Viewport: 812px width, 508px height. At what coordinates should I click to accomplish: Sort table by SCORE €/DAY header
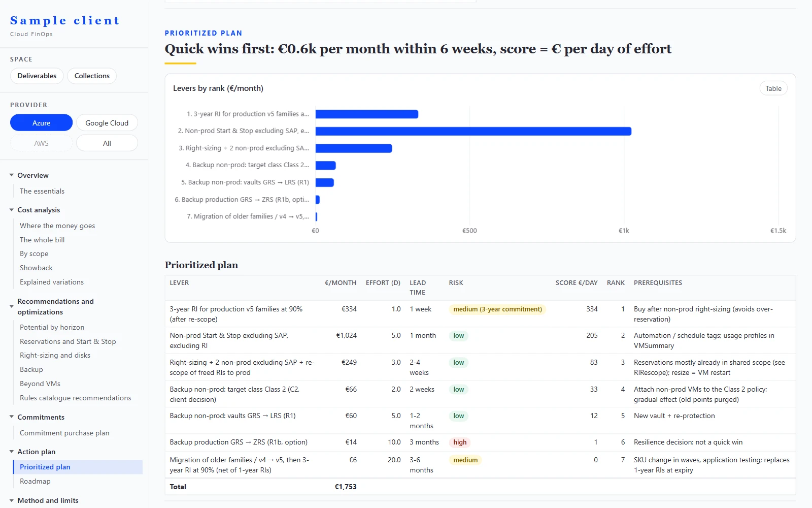pyautogui.click(x=577, y=282)
